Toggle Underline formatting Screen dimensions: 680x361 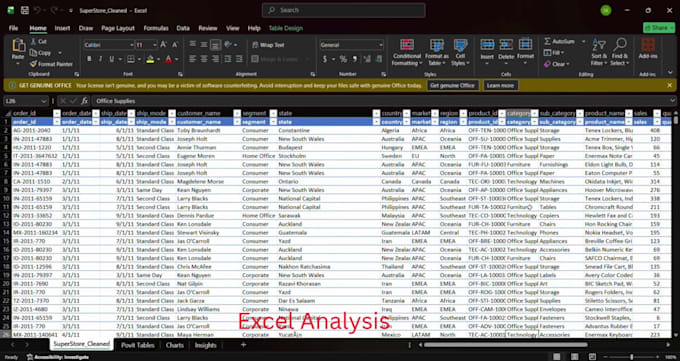[x=111, y=59]
